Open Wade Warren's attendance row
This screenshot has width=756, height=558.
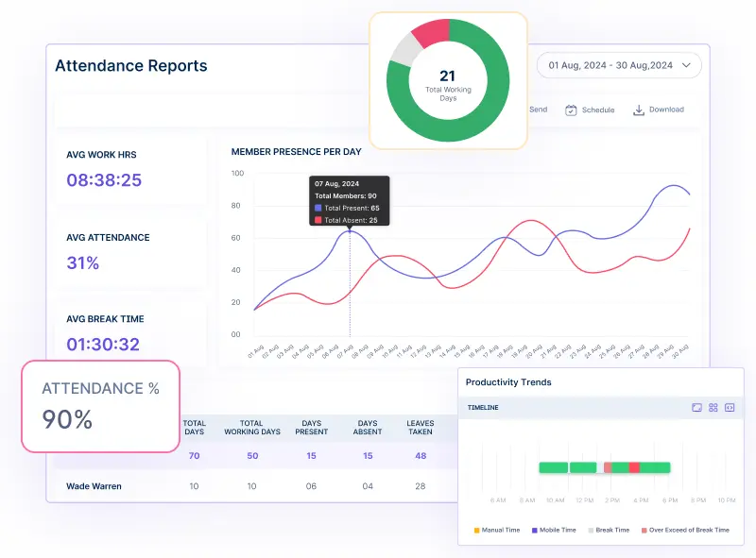coord(94,486)
